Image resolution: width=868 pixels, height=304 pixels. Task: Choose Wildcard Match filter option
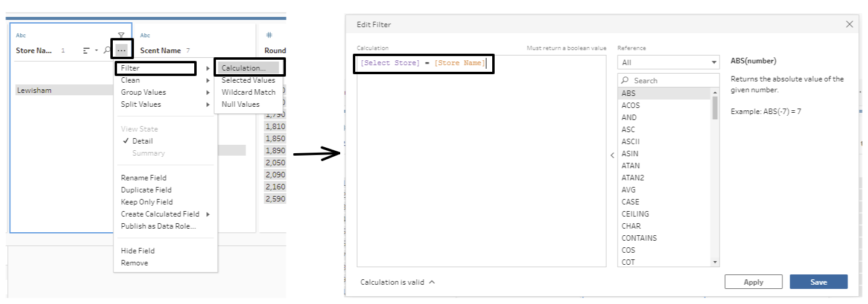tap(249, 92)
